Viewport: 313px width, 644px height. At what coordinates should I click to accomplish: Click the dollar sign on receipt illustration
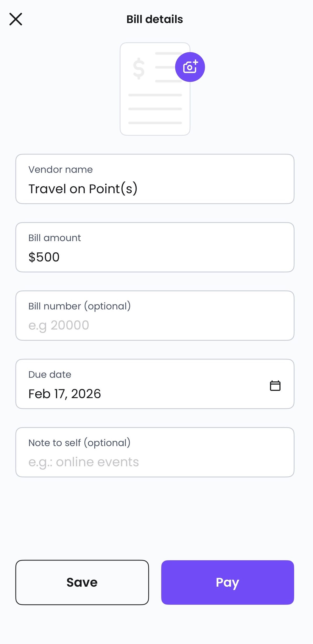[x=139, y=68]
